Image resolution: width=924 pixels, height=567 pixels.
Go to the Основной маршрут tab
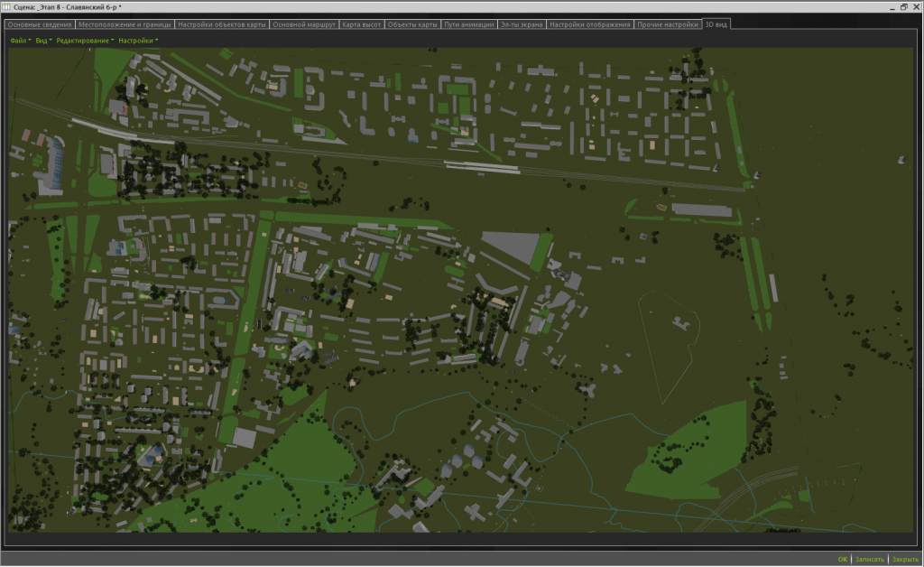[305, 24]
